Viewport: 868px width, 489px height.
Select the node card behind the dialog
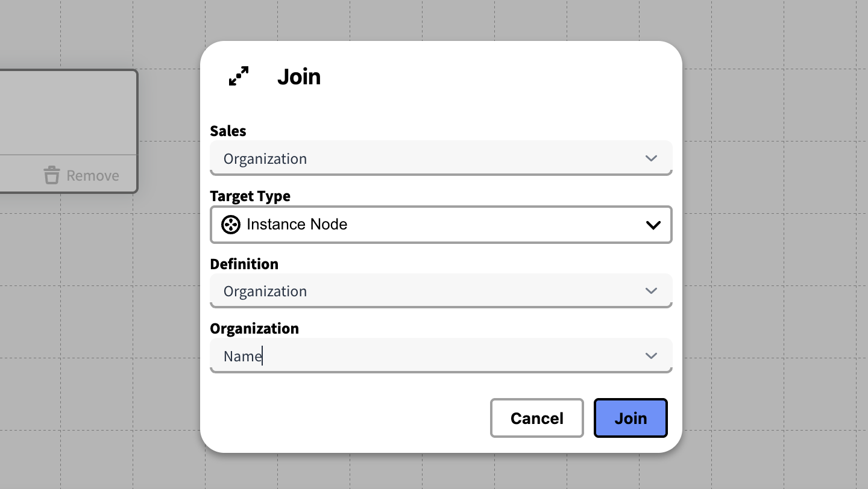(x=66, y=113)
